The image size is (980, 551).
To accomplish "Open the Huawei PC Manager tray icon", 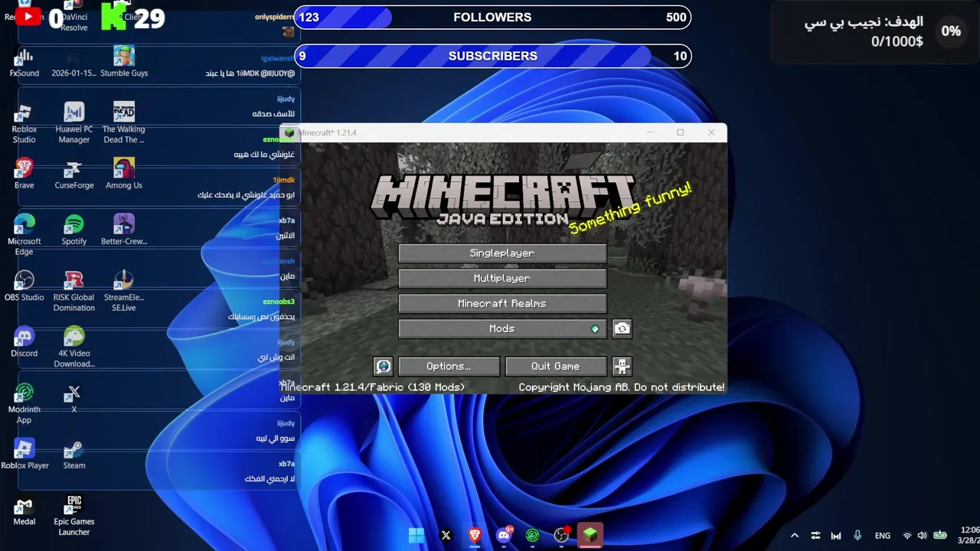I will tap(836, 536).
